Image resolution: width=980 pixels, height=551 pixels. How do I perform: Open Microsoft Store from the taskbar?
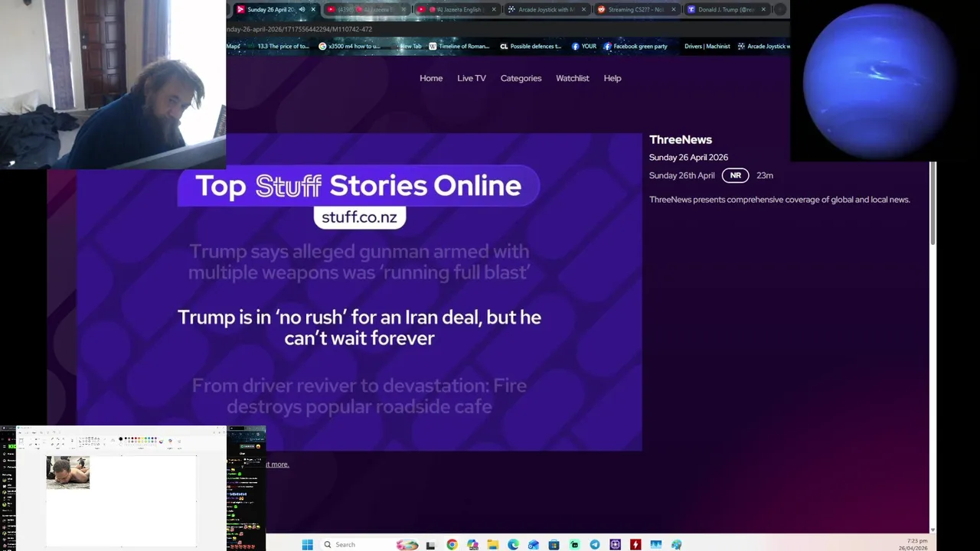pyautogui.click(x=554, y=545)
